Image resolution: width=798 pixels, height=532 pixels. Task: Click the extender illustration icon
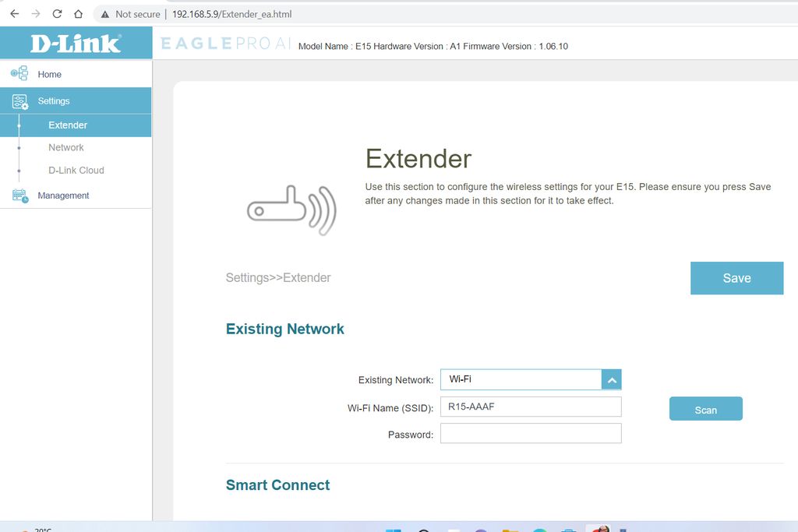291,210
